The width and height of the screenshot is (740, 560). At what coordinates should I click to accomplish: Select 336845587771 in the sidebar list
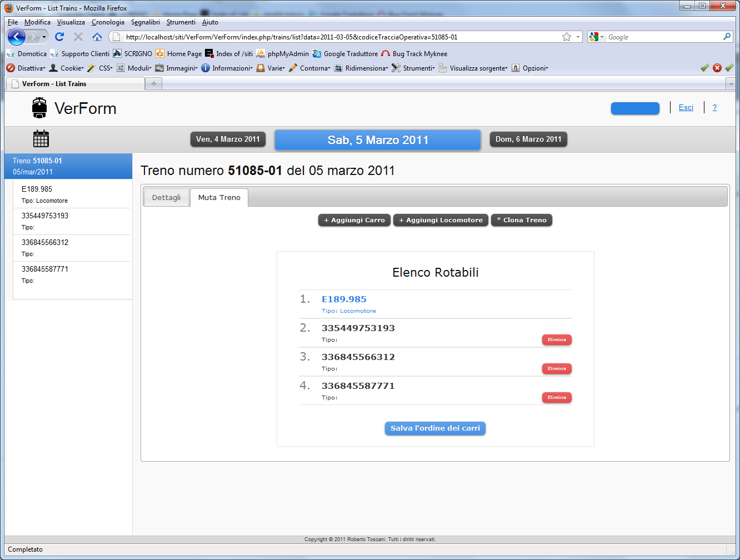click(72, 274)
